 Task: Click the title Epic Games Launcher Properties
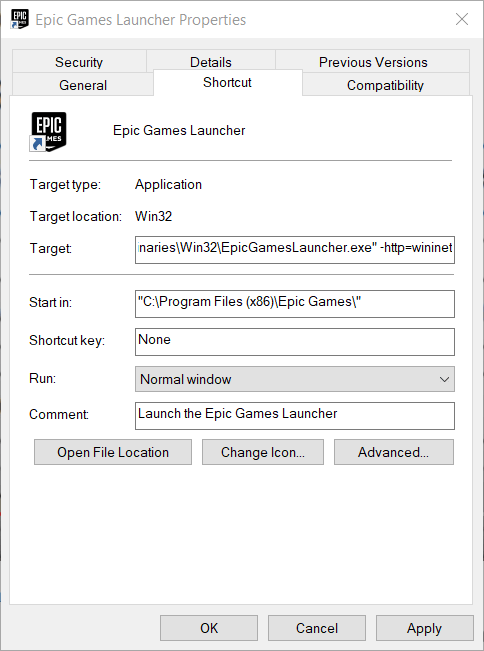tap(141, 20)
